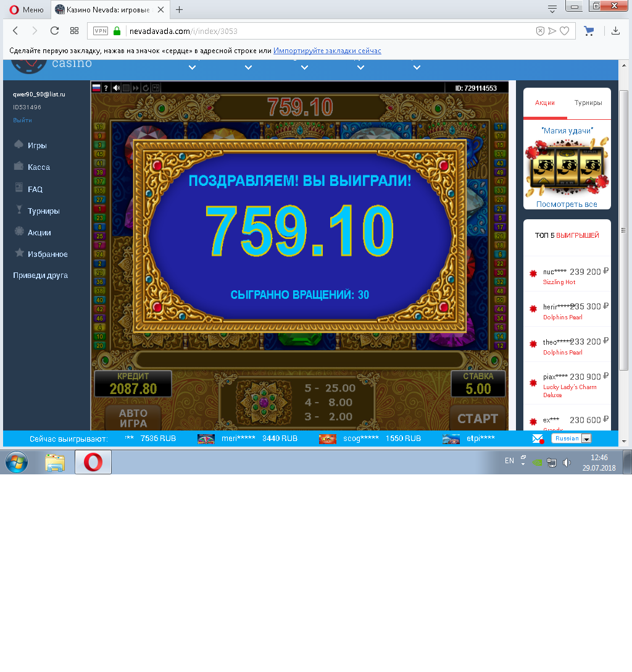Expand the third header dropdown chevron
632x672 pixels.
click(x=304, y=67)
